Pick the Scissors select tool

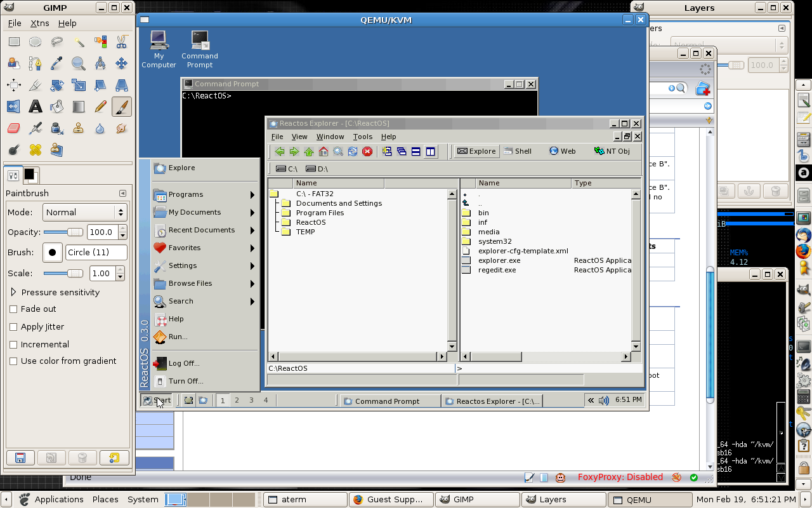click(x=121, y=42)
